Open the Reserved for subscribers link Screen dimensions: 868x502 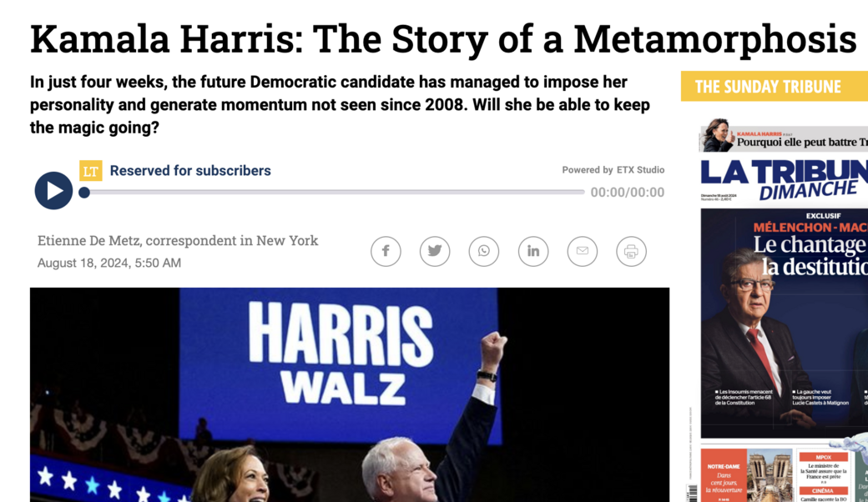pyautogui.click(x=190, y=171)
